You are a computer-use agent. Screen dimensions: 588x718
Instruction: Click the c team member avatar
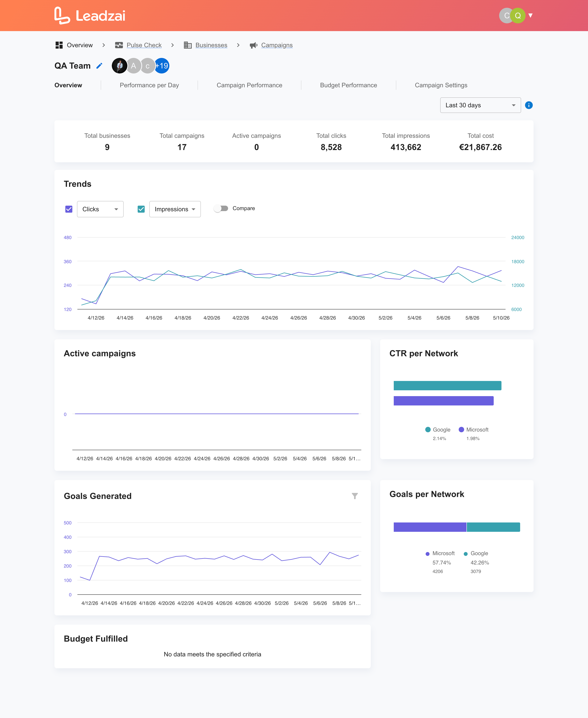pyautogui.click(x=148, y=66)
